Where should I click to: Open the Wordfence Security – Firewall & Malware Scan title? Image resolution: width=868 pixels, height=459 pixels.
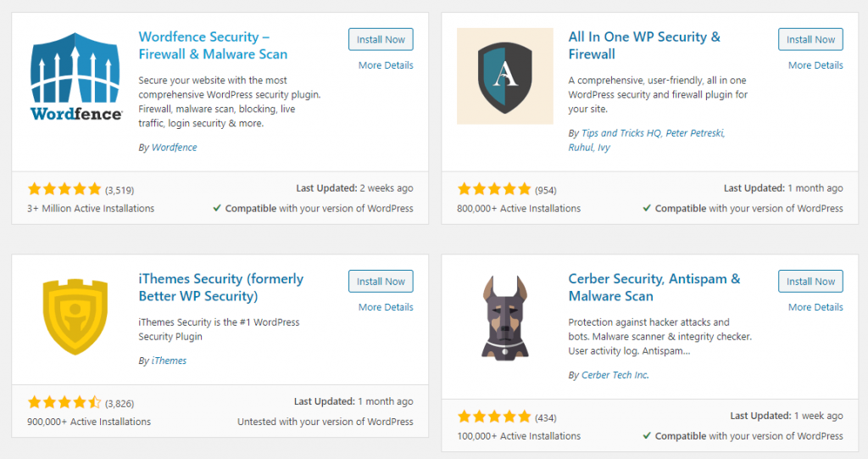pyautogui.click(x=213, y=46)
